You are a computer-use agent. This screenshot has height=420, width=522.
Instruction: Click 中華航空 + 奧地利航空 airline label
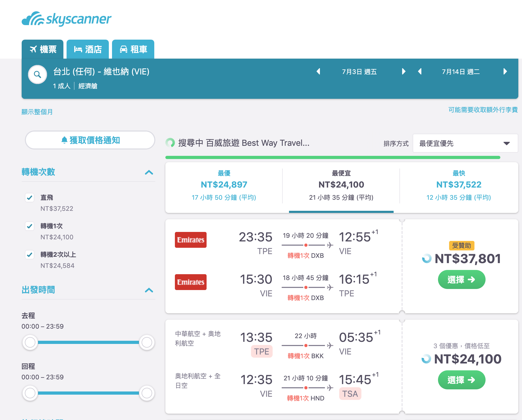pos(198,338)
